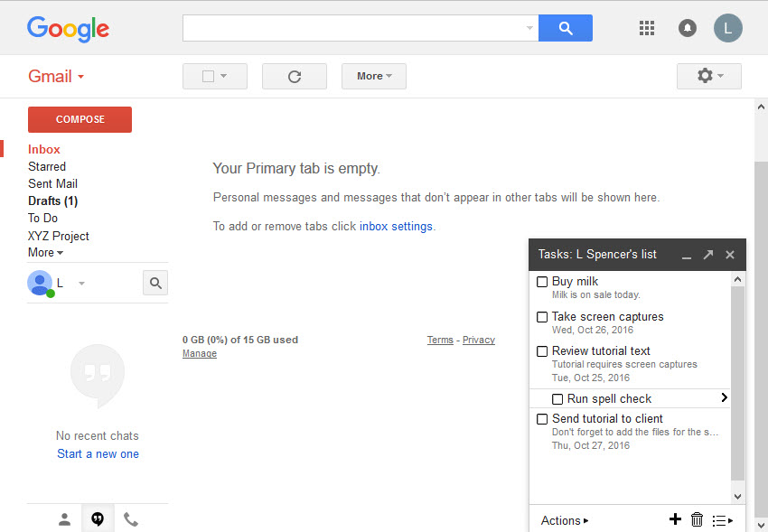Check the Send tutorial to client task
Image resolution: width=768 pixels, height=532 pixels.
pyautogui.click(x=541, y=418)
